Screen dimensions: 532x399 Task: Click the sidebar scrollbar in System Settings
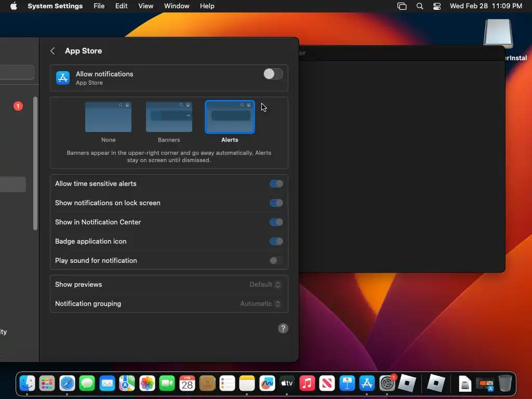tap(35, 163)
